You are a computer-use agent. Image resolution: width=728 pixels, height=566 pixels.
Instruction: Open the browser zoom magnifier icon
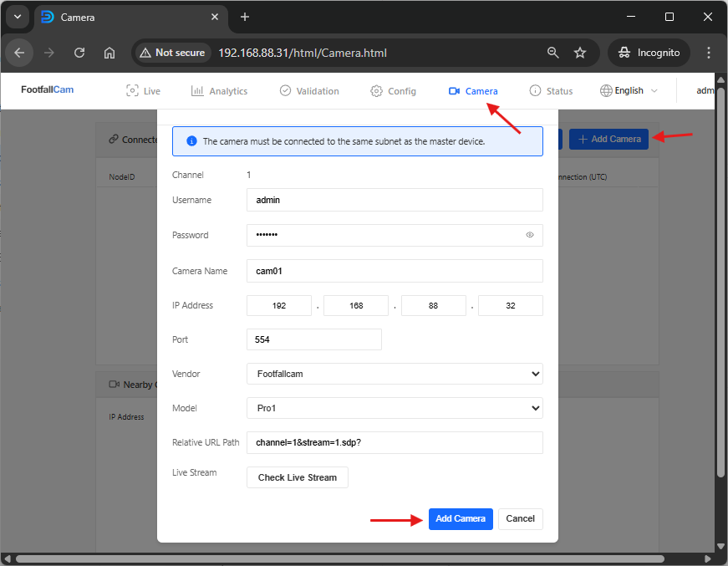tap(552, 53)
